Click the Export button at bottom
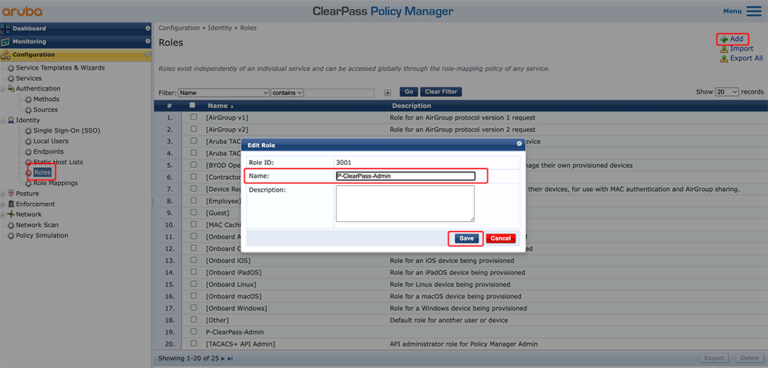768x368 pixels. coord(714,358)
